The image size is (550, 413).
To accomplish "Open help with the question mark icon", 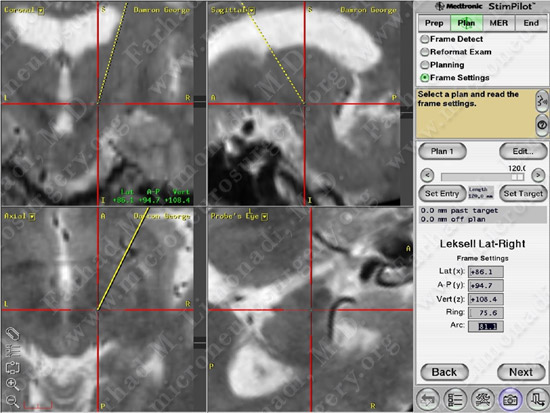I will pos(542,125).
